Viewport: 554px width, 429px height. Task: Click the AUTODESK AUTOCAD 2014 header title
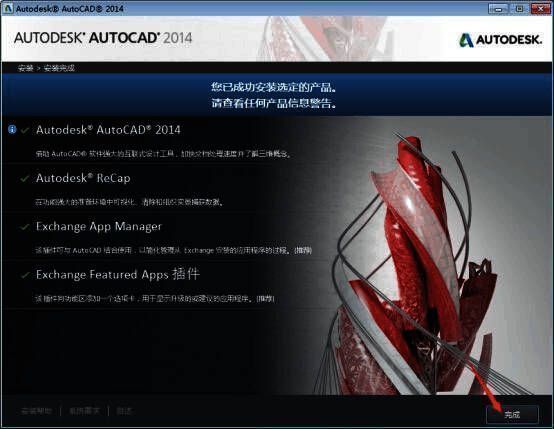pyautogui.click(x=103, y=38)
